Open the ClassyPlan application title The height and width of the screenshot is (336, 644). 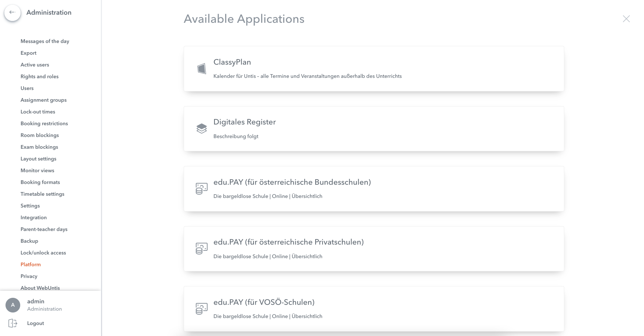[x=232, y=62]
